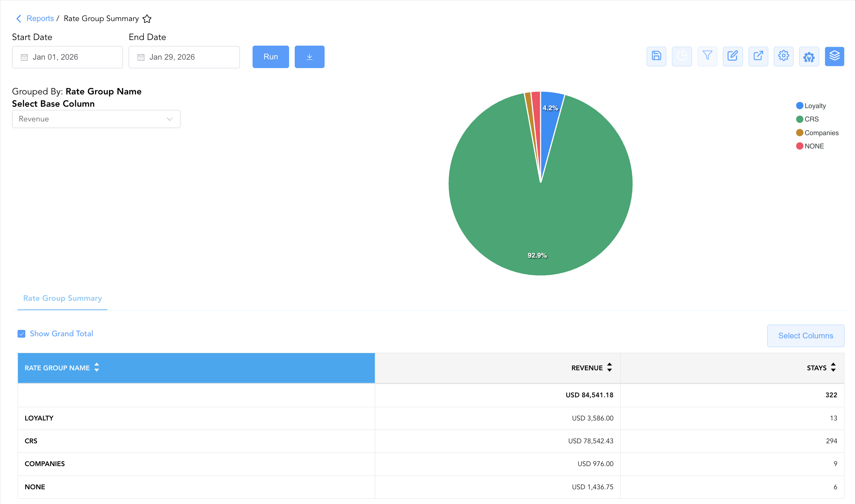Click the Loyalty revenue USD 3,586.00
The width and height of the screenshot is (855, 504).
coord(593,418)
